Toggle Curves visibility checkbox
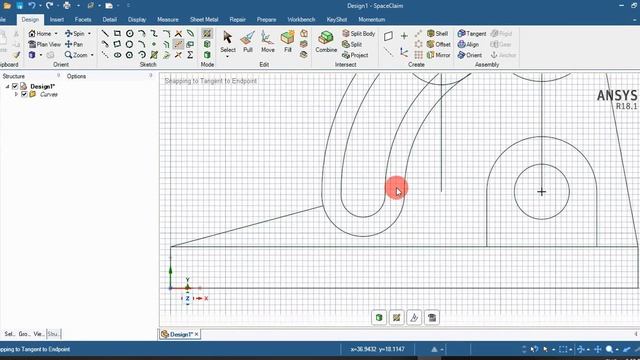The image size is (640, 360). tap(24, 94)
